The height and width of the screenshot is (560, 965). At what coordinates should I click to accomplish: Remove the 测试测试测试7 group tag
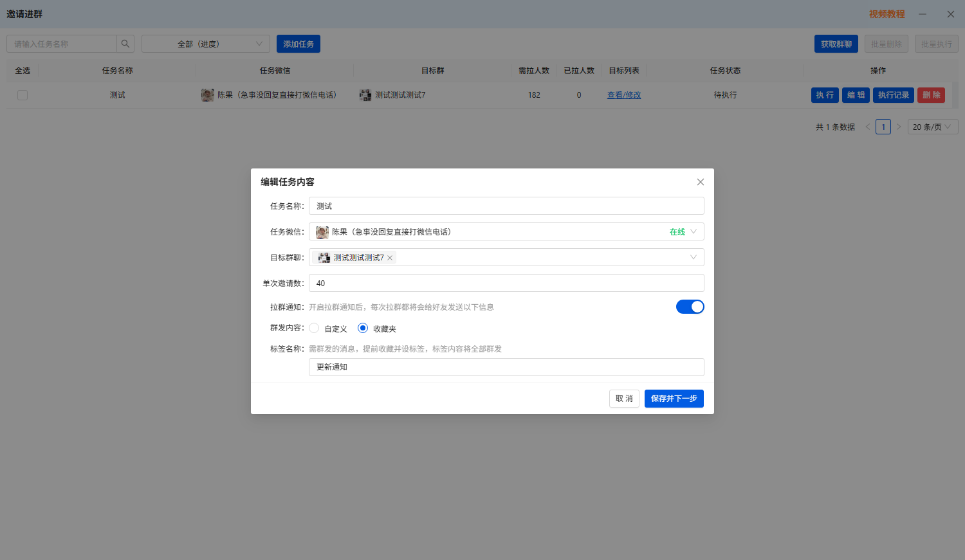tap(390, 258)
